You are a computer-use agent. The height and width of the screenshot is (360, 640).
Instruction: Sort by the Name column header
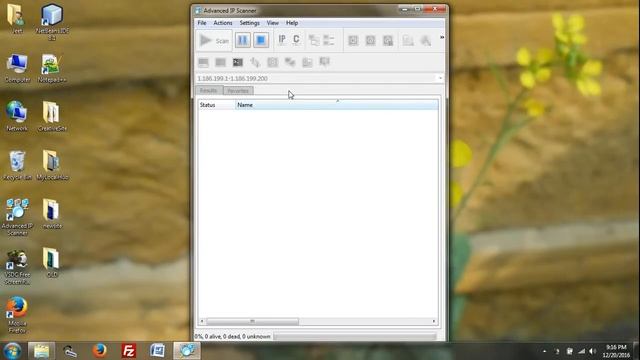click(337, 105)
